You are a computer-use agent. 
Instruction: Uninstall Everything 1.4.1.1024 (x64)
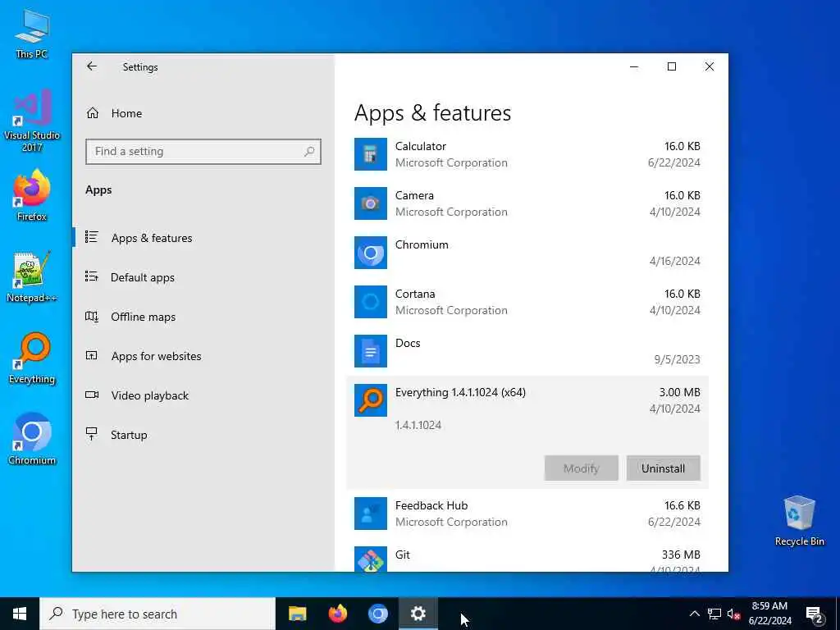pos(663,468)
